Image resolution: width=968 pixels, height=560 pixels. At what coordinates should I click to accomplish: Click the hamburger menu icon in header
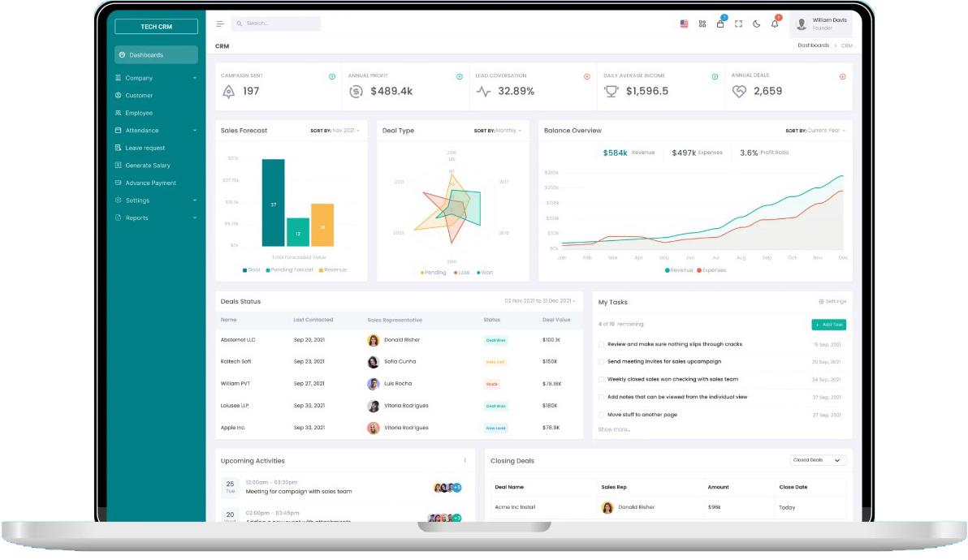pos(220,24)
